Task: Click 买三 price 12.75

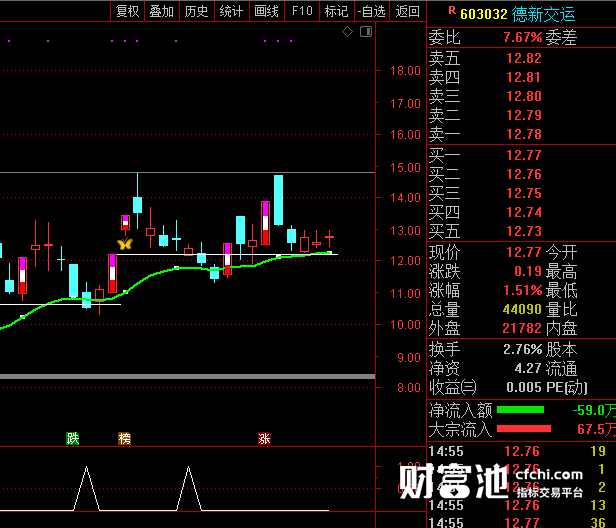Action: (524, 193)
